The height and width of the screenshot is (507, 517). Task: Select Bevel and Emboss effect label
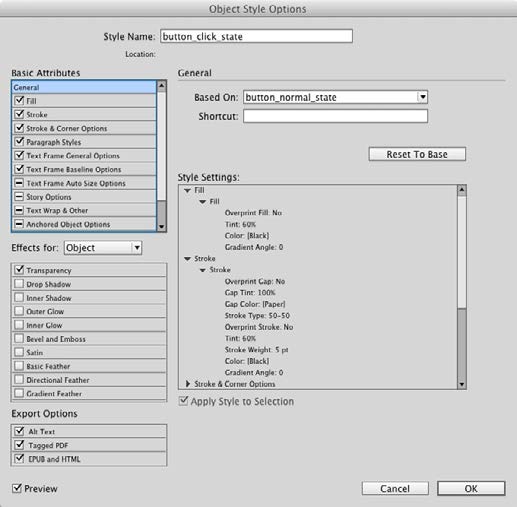56,339
